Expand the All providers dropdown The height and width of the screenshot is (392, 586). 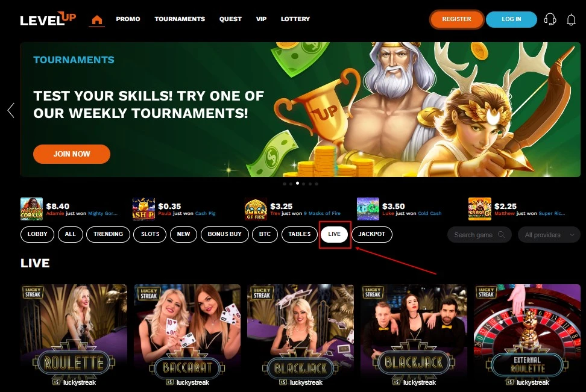[x=549, y=235]
